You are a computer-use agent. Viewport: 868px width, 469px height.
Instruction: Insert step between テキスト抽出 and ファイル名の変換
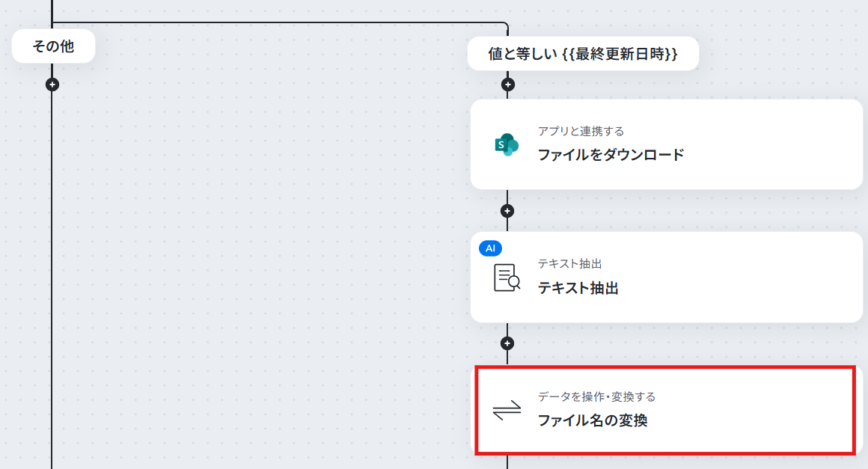(x=507, y=343)
